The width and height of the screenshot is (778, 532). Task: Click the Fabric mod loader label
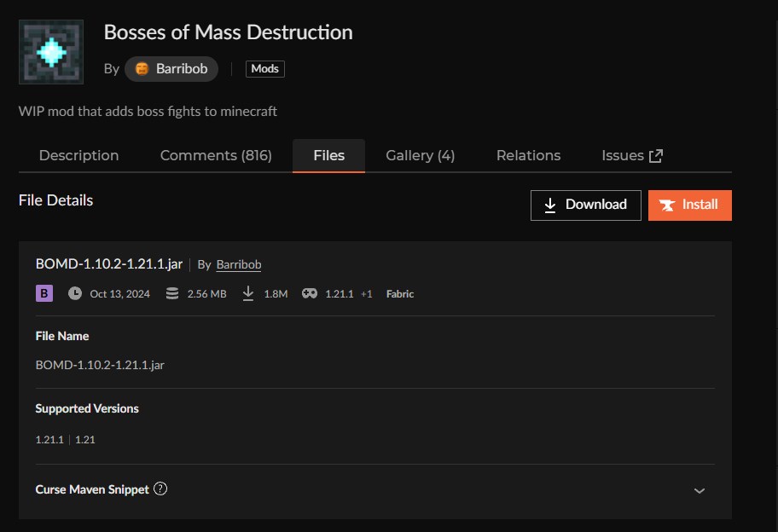pos(400,294)
